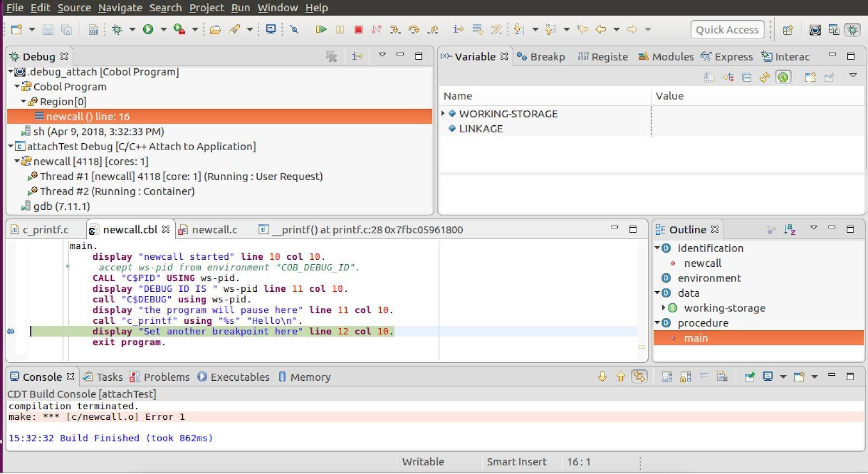Click the Quick Access search field
868x474 pixels.
click(x=727, y=30)
